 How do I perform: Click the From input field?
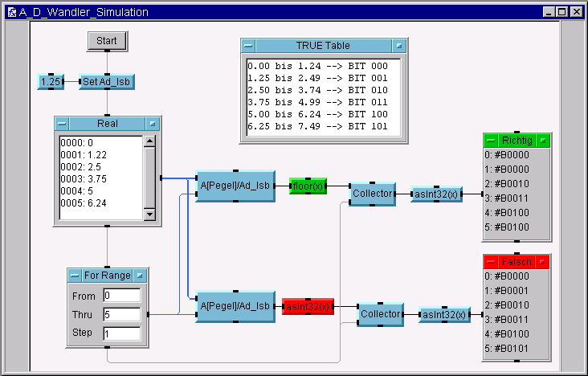click(121, 296)
